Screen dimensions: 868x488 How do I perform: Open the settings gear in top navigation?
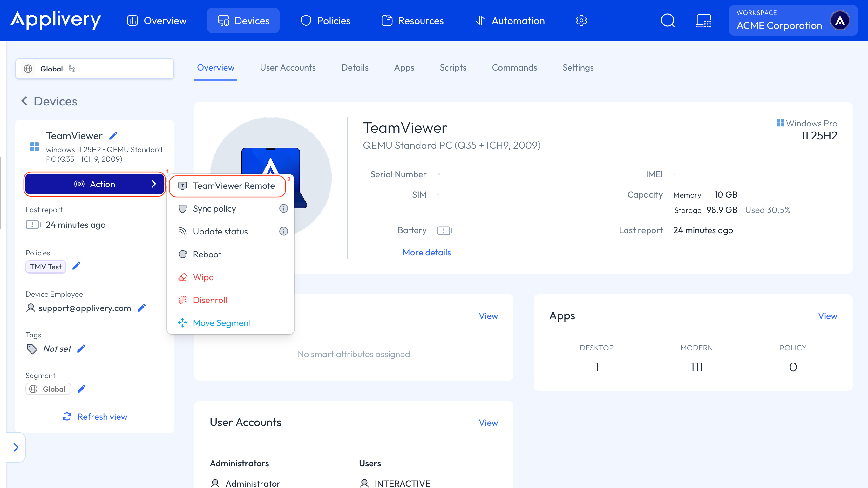(x=581, y=21)
